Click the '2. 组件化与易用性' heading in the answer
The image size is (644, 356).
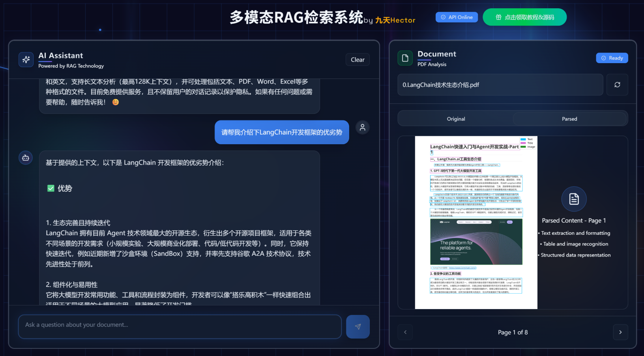72,285
